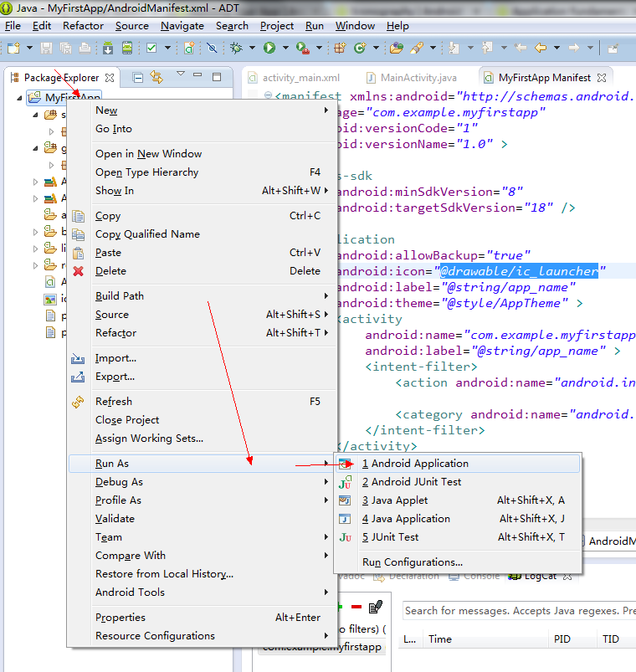The image size is (636, 672).
Task: Open Android SDK Manager from the toolbar
Action: click(x=108, y=48)
